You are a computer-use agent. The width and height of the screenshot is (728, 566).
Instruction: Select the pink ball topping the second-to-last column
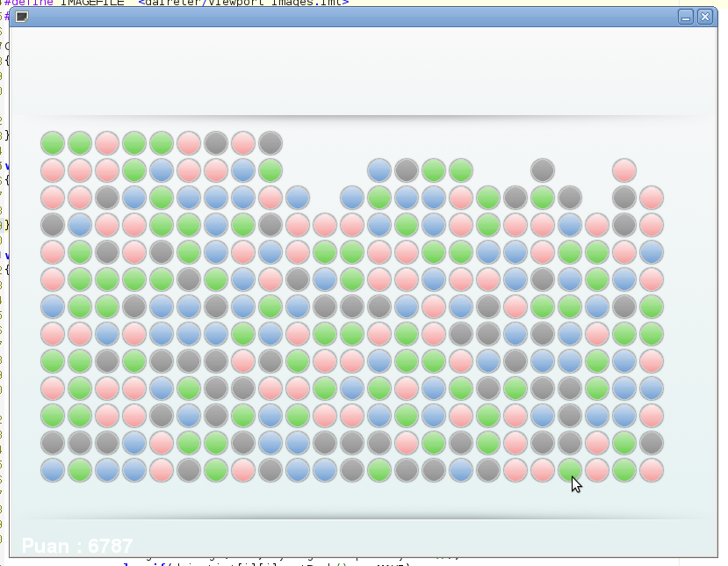click(x=623, y=170)
